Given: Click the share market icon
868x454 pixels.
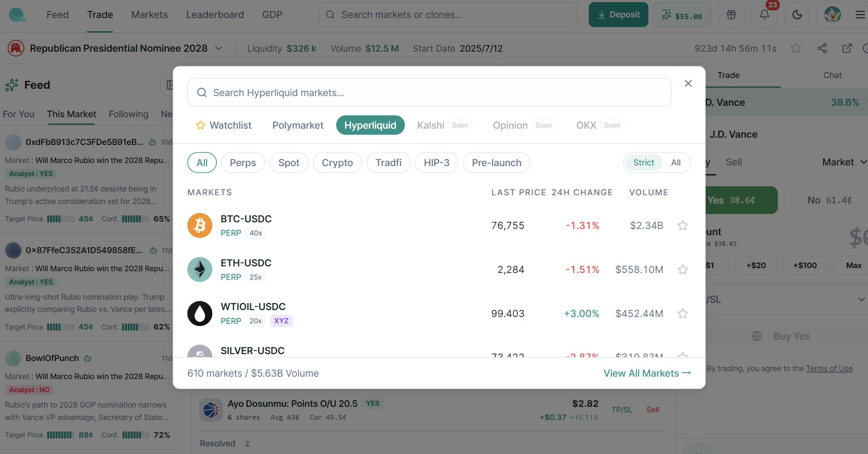Looking at the screenshot, I should click(822, 48).
